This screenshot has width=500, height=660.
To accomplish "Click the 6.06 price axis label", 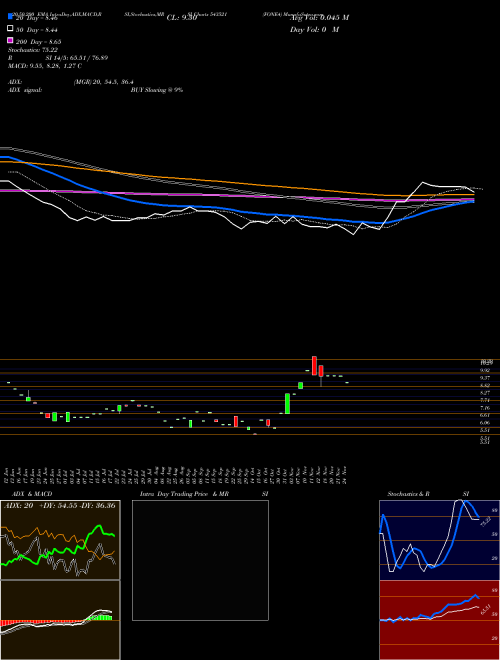I will pyautogui.click(x=484, y=423).
